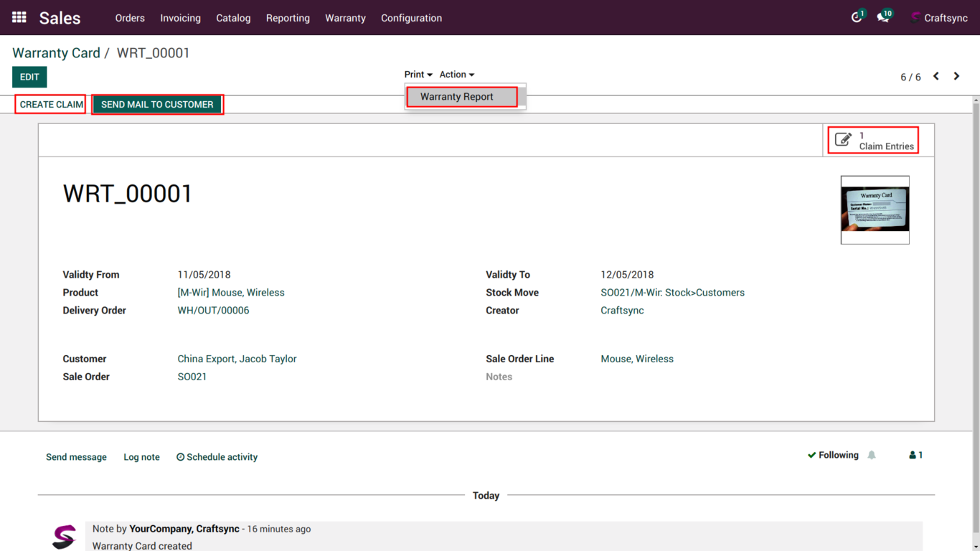980x551 pixels.
Task: Select Warranty Report from Print menu
Action: click(457, 97)
